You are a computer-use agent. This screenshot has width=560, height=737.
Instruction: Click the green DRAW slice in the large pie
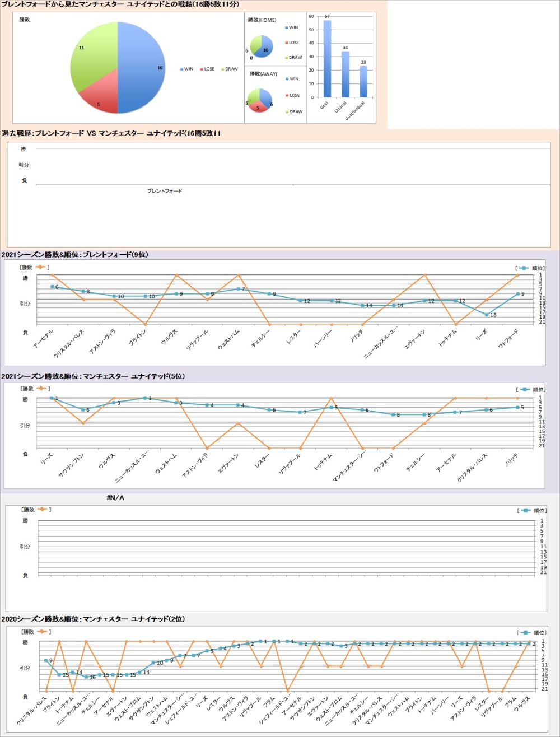pyautogui.click(x=92, y=53)
